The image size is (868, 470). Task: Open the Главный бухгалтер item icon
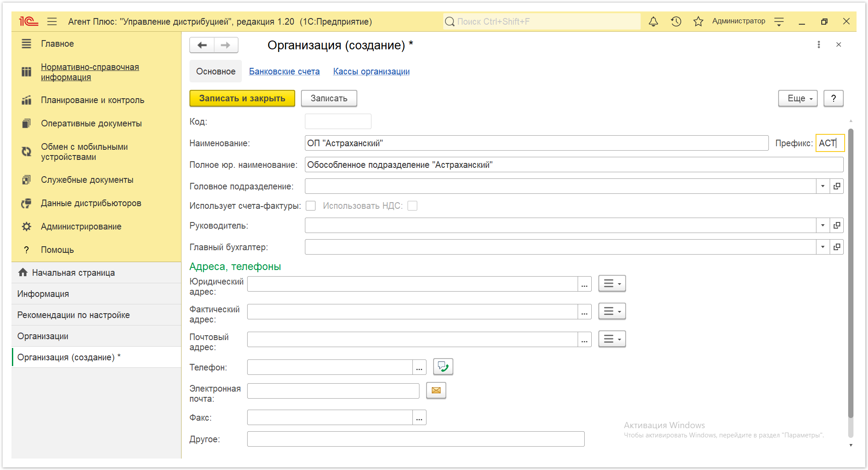pyautogui.click(x=837, y=247)
